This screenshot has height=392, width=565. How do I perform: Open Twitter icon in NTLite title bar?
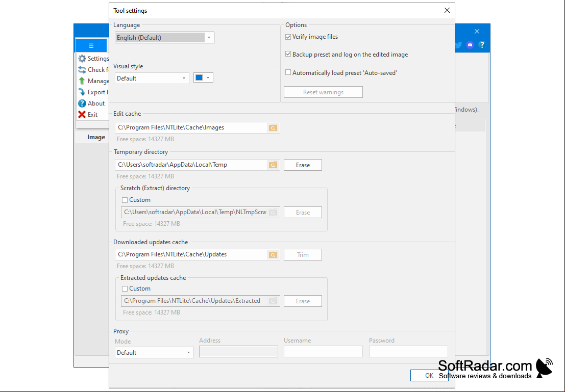pos(458,45)
